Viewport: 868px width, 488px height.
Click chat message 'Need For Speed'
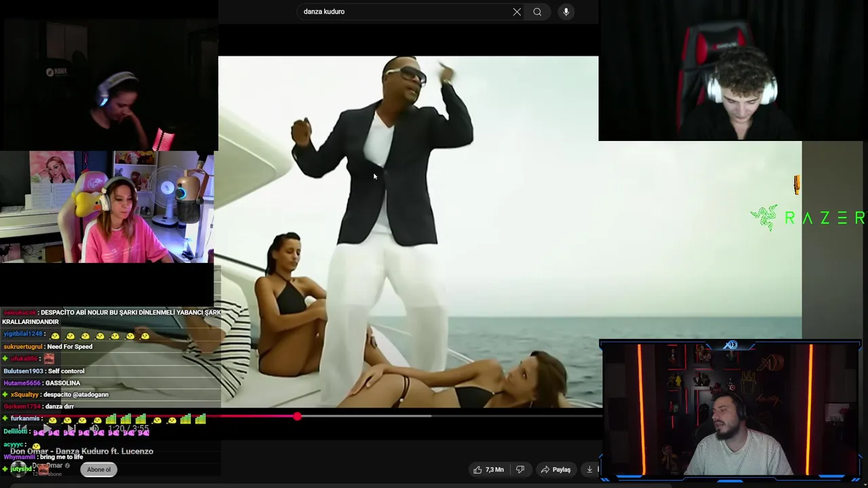click(70, 346)
